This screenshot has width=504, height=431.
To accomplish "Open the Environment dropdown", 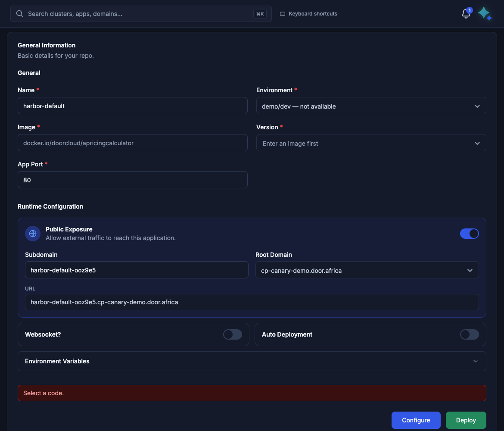I will tap(371, 106).
